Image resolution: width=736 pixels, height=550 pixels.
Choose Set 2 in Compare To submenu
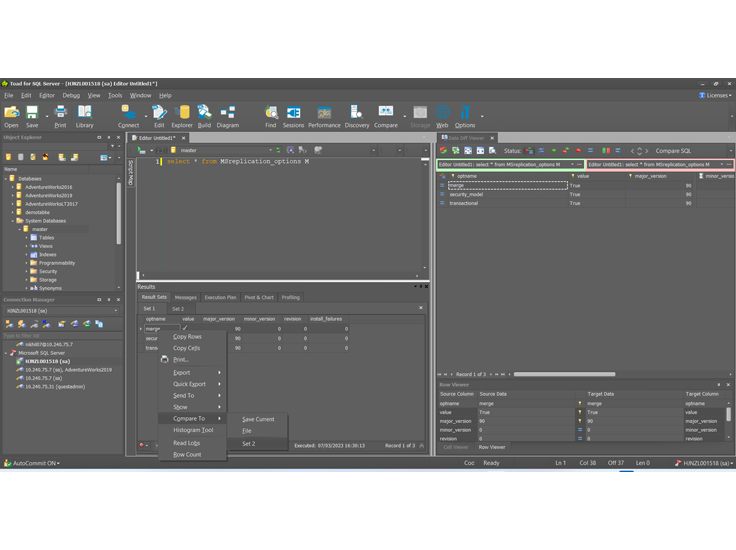(x=257, y=443)
